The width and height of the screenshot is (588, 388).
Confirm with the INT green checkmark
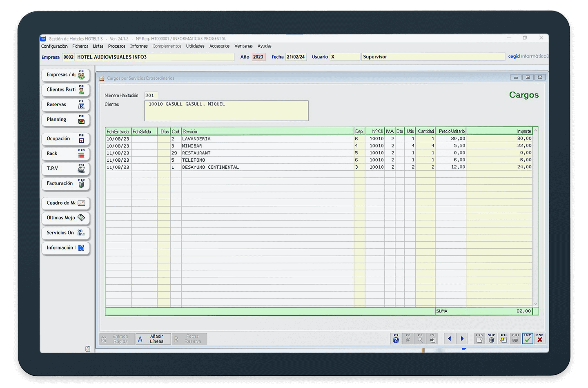point(528,339)
